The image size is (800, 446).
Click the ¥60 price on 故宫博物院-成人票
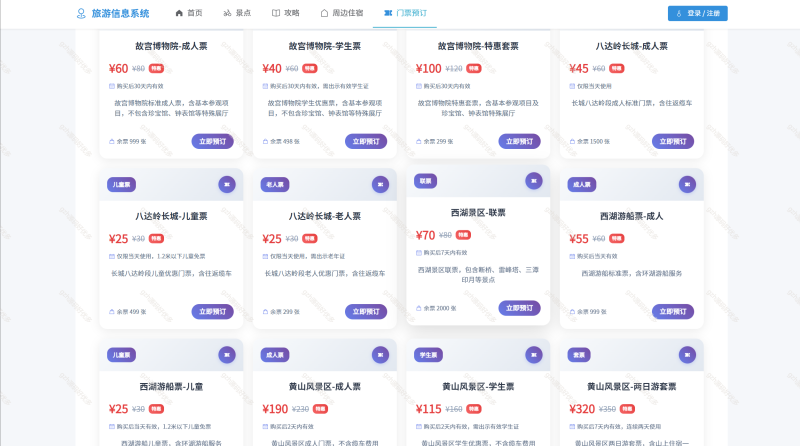(x=118, y=68)
